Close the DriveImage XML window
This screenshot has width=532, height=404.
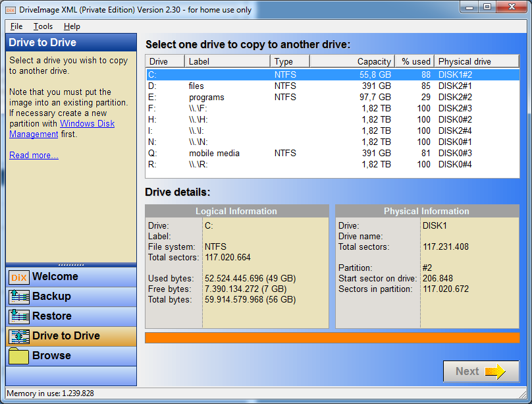pyautogui.click(x=512, y=7)
